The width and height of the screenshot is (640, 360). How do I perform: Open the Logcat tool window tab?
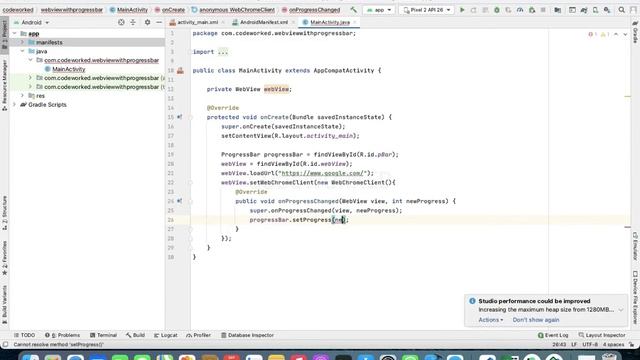click(x=165, y=335)
